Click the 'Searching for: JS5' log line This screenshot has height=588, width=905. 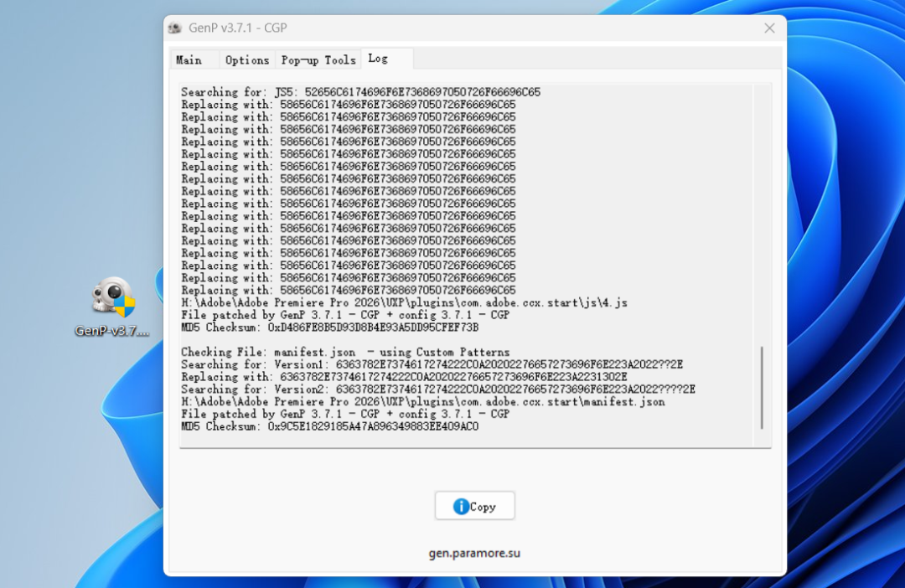360,92
